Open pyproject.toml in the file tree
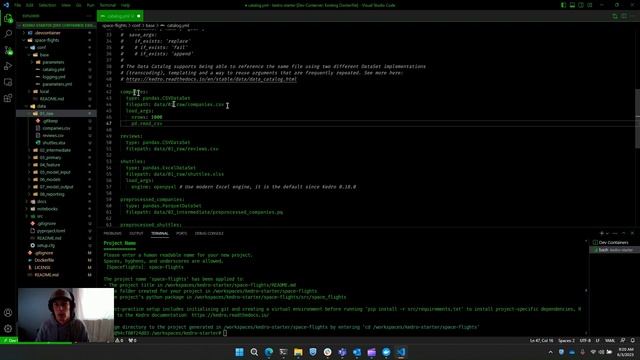 pos(51,231)
